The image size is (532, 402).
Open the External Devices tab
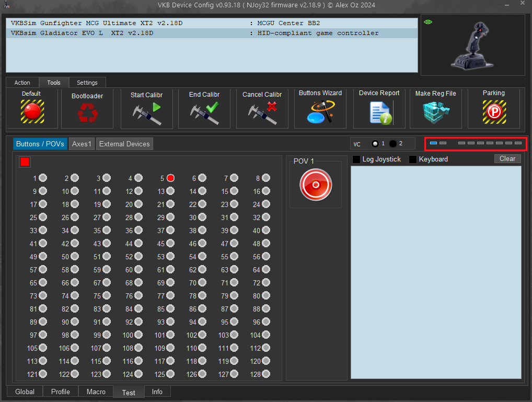[x=124, y=144]
